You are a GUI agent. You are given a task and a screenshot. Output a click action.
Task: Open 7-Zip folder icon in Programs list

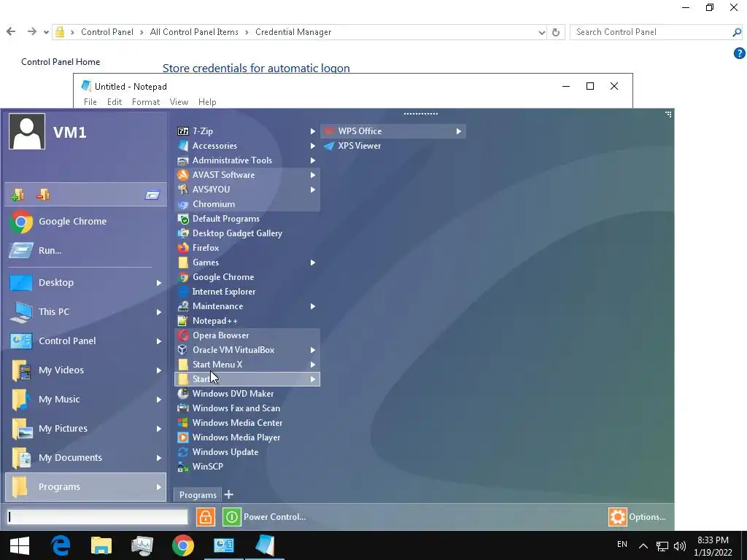tap(183, 131)
